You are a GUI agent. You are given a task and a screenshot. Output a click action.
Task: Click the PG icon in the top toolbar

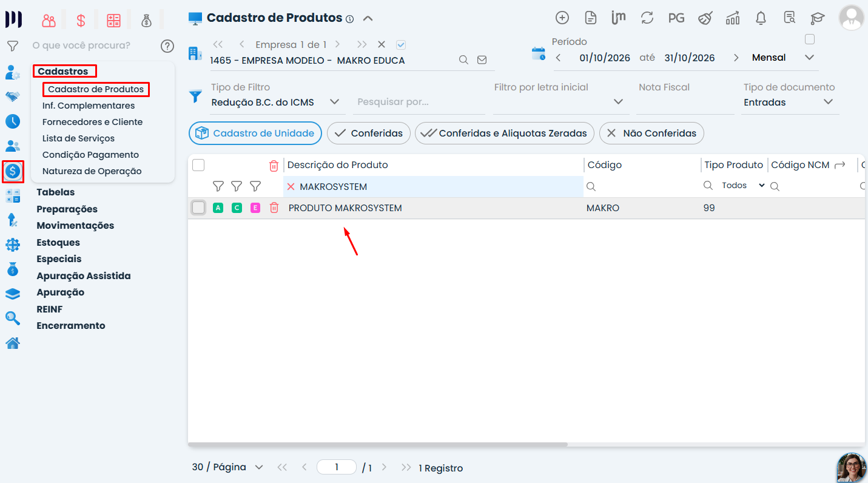tap(676, 18)
